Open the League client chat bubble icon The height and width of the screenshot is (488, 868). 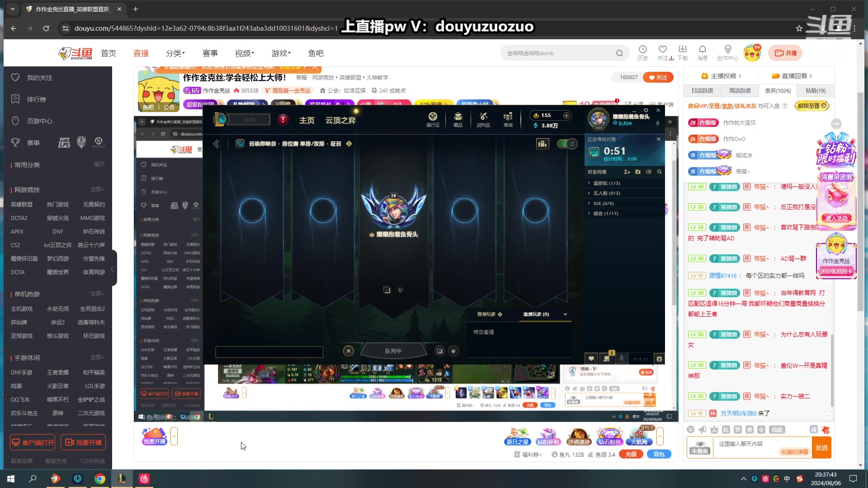point(591,359)
